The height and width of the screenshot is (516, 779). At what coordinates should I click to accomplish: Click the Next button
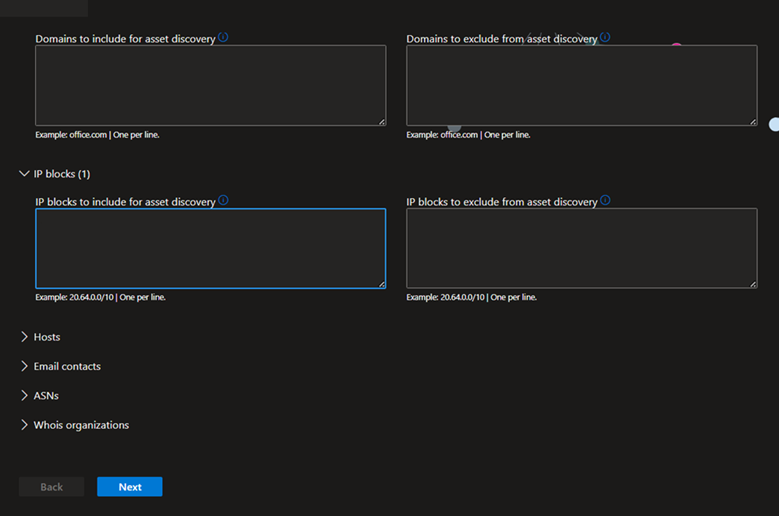point(130,487)
